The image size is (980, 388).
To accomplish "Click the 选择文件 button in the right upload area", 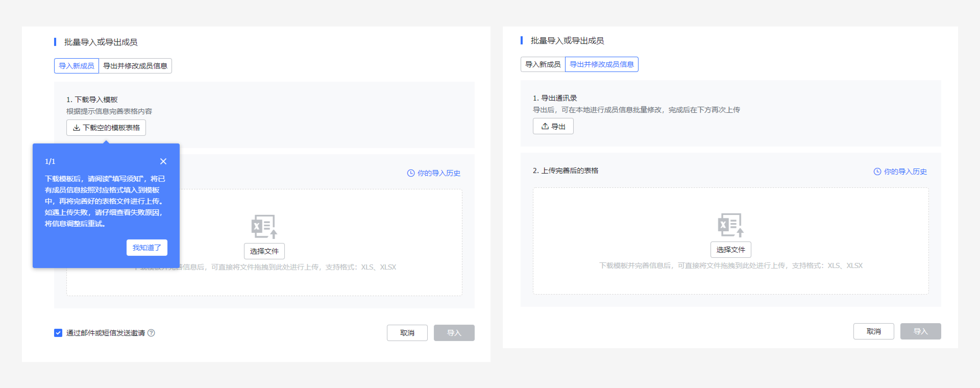I will coord(730,250).
